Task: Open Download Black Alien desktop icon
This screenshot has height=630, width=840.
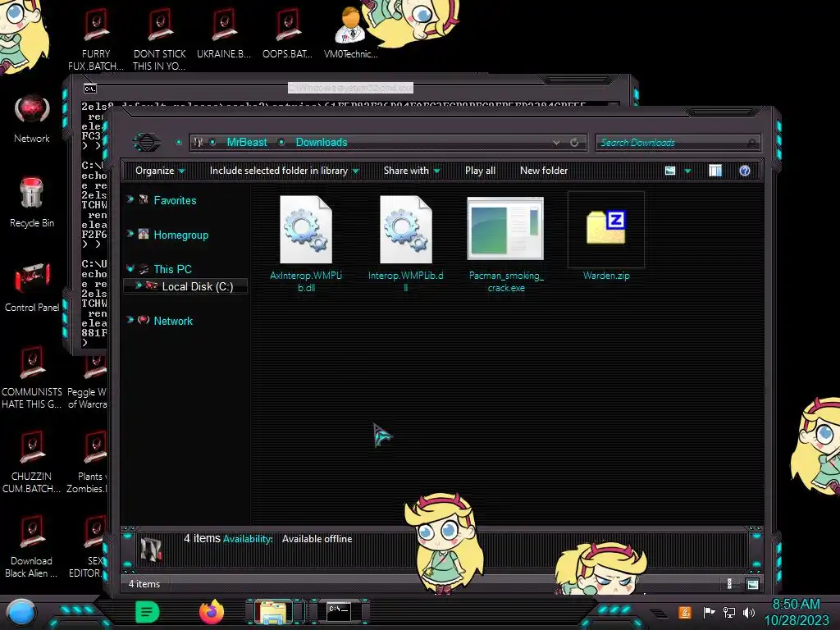Action: tap(32, 547)
